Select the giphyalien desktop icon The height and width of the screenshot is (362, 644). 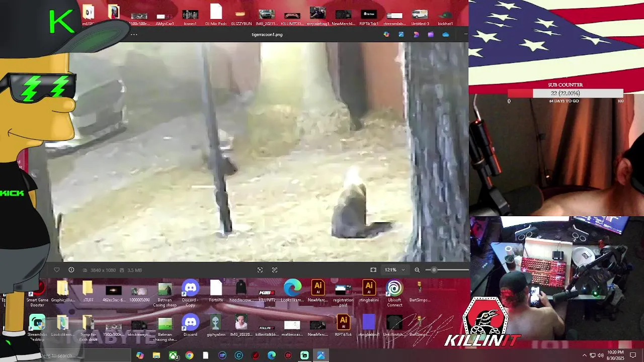[x=216, y=325]
